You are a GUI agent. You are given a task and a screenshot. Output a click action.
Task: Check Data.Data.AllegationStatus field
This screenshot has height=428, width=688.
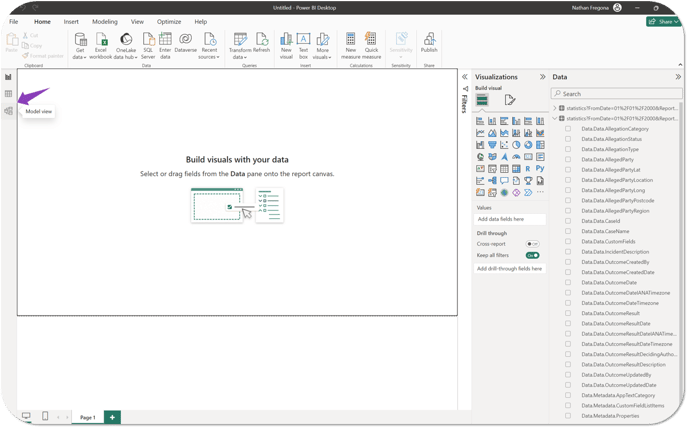point(568,139)
